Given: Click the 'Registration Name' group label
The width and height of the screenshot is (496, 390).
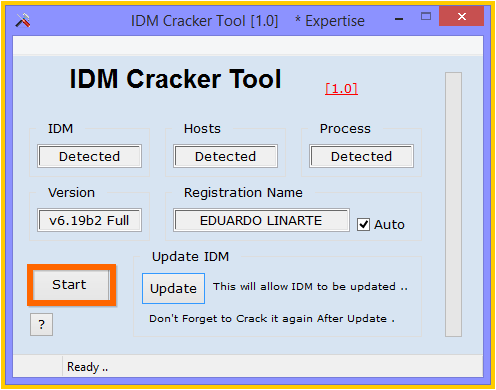Looking at the screenshot, I should (x=243, y=193).
